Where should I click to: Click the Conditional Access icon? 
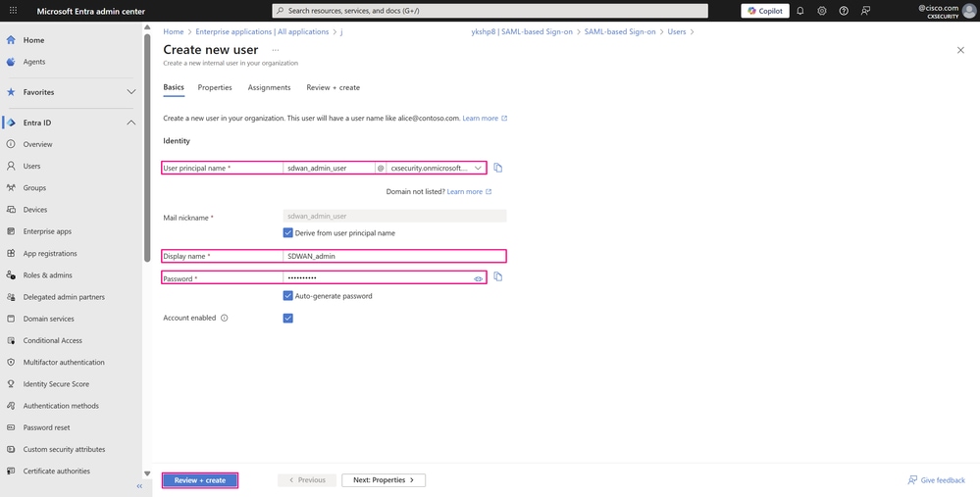(11, 340)
